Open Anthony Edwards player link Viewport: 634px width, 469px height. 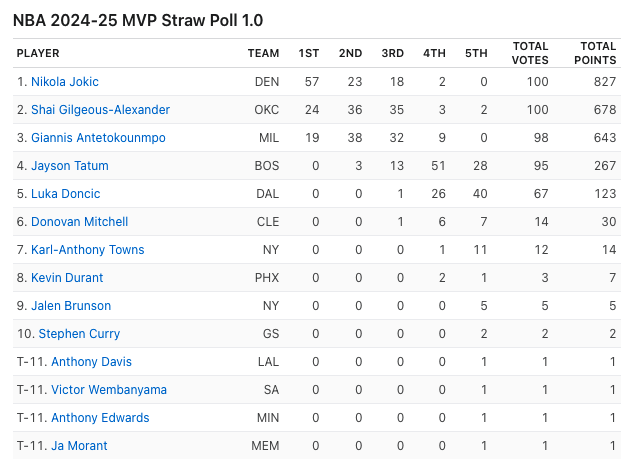(100, 418)
